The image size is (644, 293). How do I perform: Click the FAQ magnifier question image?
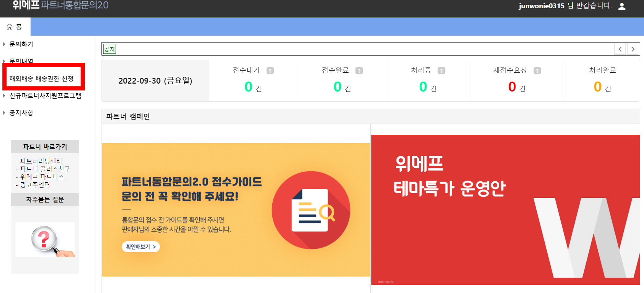point(45,240)
